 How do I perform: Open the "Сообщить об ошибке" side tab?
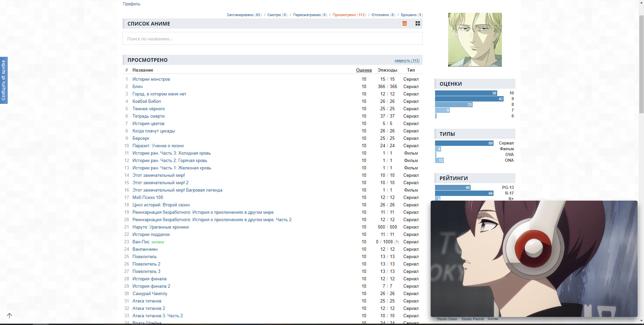tap(4, 80)
